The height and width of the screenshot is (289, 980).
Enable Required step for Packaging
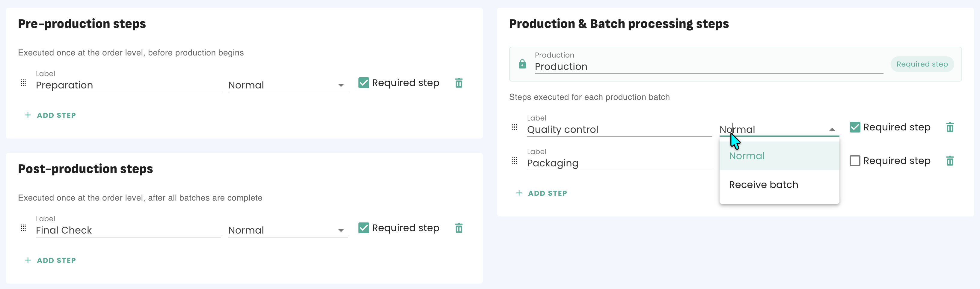854,161
